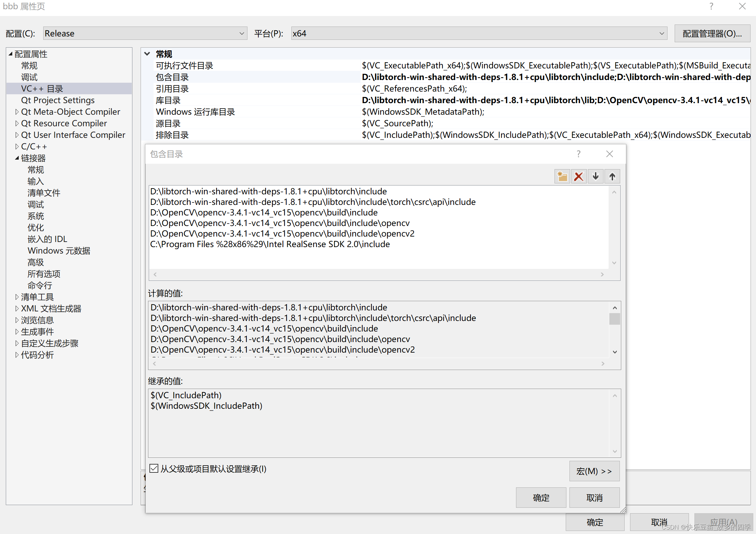The height and width of the screenshot is (534, 756).
Task: Select 调试 under 配置属性
Action: (x=29, y=77)
